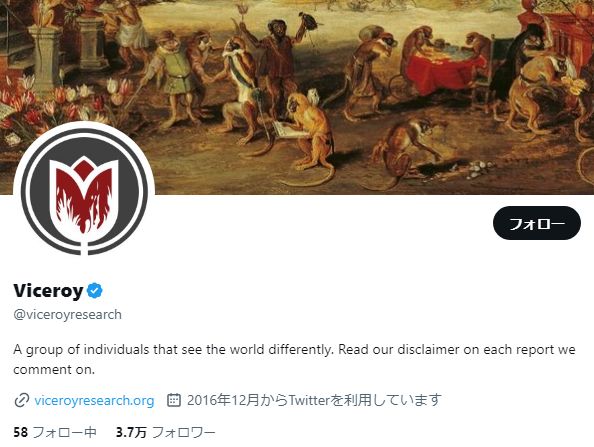Click the word "disclaimer" in the bio

pyautogui.click(x=428, y=349)
